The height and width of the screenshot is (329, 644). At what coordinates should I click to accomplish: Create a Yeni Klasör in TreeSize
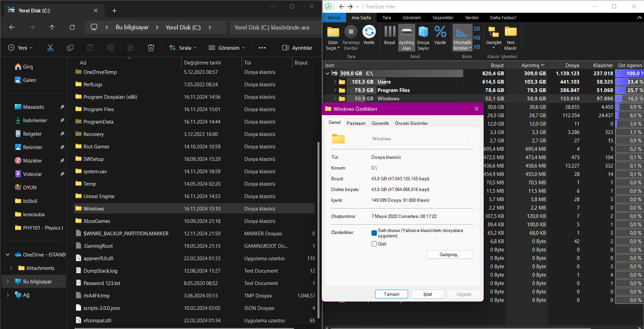(x=510, y=38)
